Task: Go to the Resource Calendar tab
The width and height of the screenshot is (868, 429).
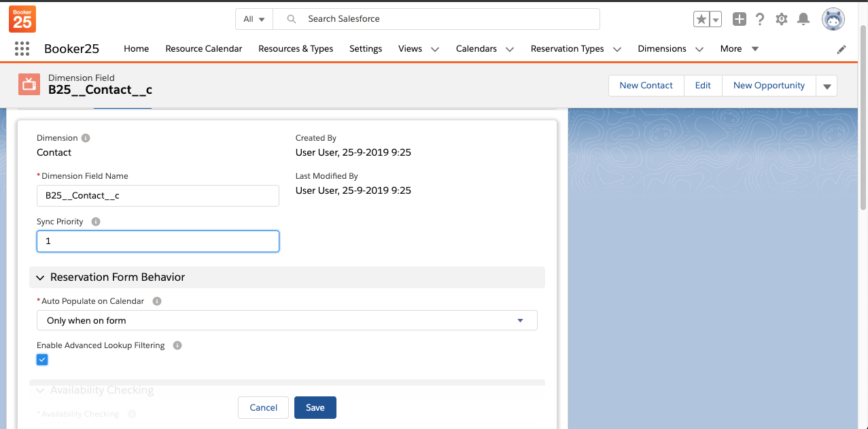Action: [203, 49]
